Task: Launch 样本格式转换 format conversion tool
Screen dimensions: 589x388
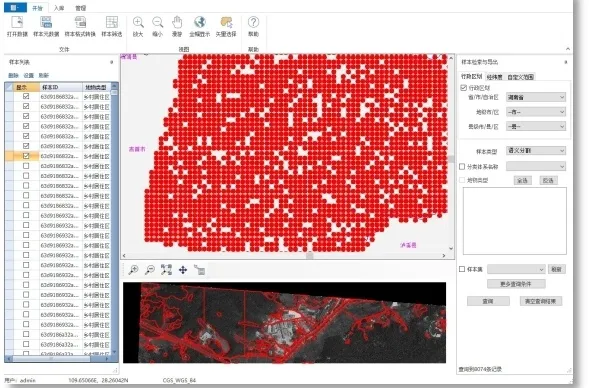Action: tap(80, 23)
